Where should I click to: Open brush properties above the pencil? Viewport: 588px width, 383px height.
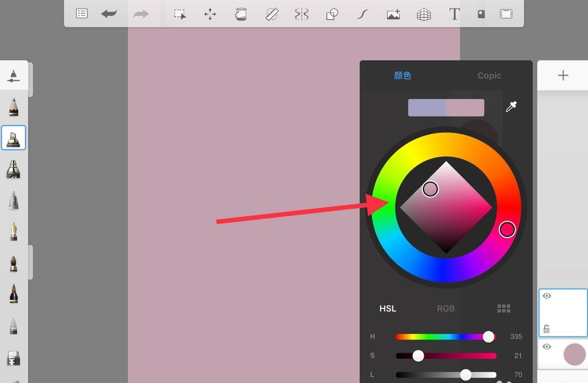point(14,76)
